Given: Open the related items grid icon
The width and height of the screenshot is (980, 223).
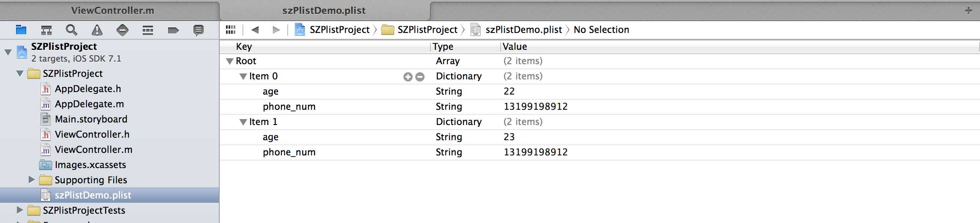Looking at the screenshot, I should (x=231, y=30).
